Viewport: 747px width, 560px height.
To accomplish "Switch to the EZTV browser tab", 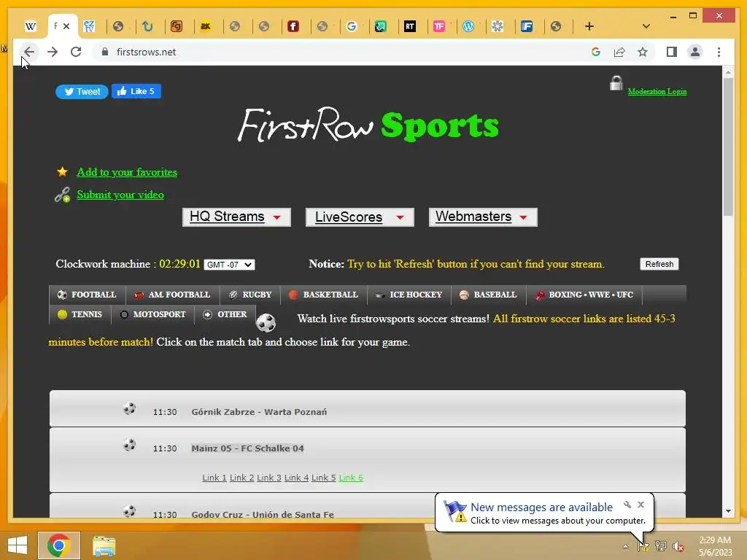I will click(x=89, y=27).
